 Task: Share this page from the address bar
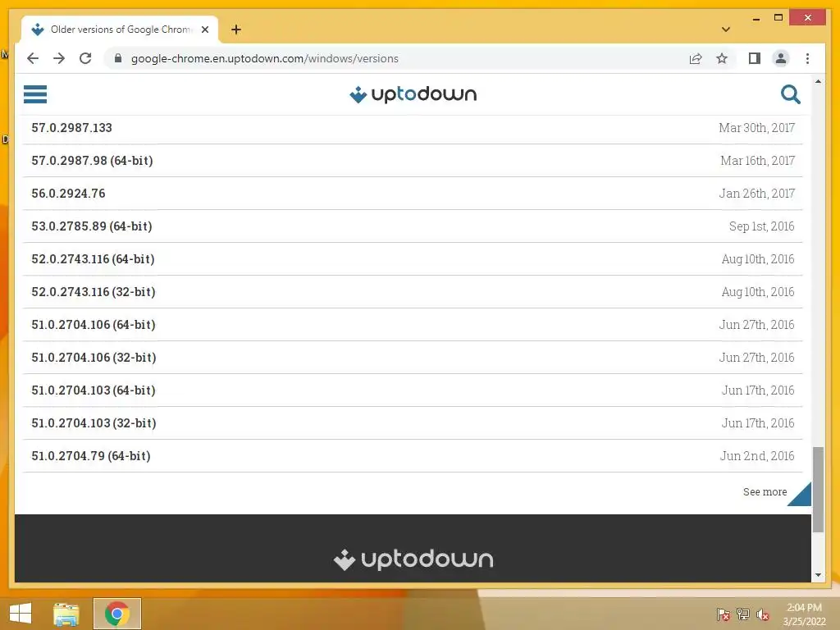[x=696, y=58]
